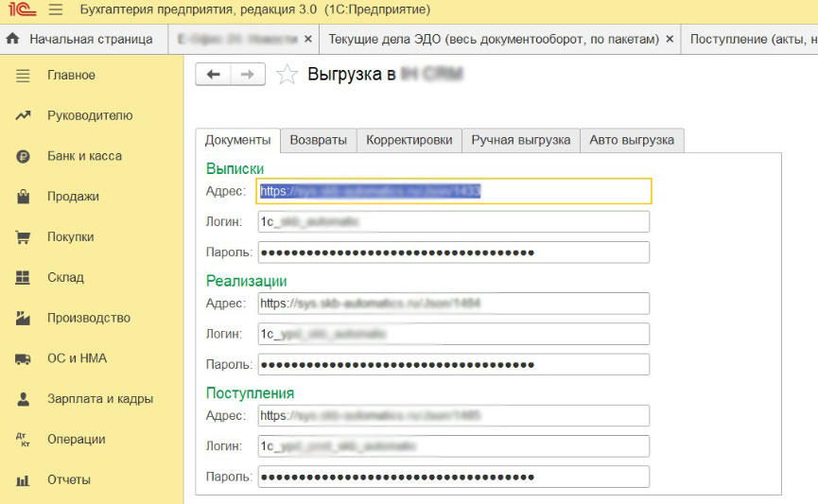Screen dimensions: 818x504
Task: Select the Возвраты tab
Action: coord(319,140)
